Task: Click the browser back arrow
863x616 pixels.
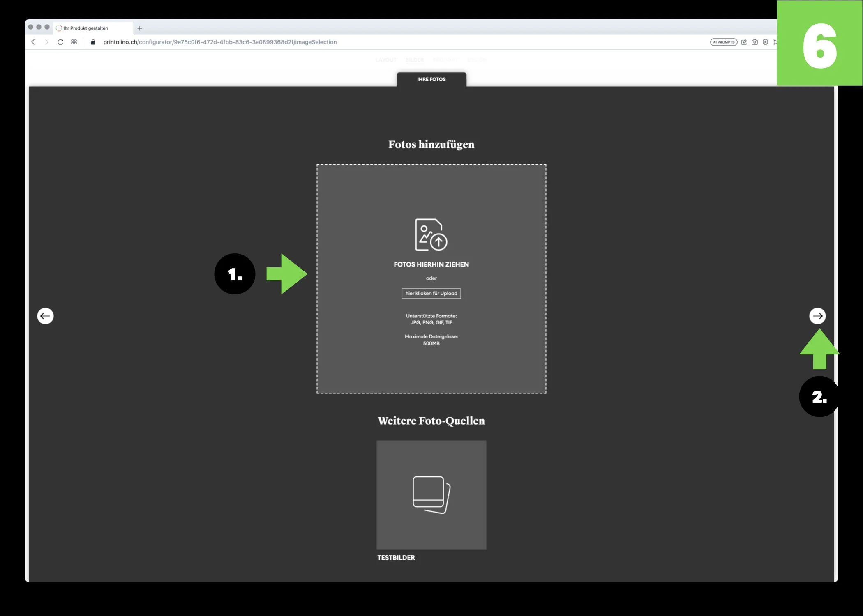Action: coord(33,42)
